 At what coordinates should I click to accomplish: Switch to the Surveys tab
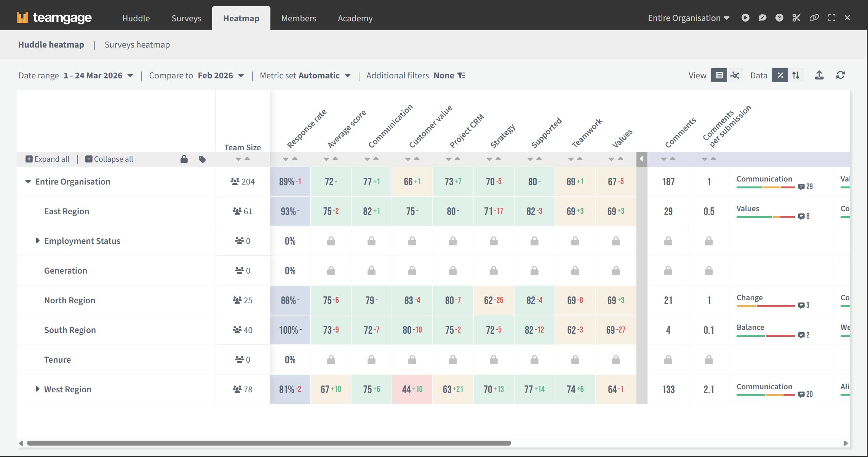click(186, 18)
